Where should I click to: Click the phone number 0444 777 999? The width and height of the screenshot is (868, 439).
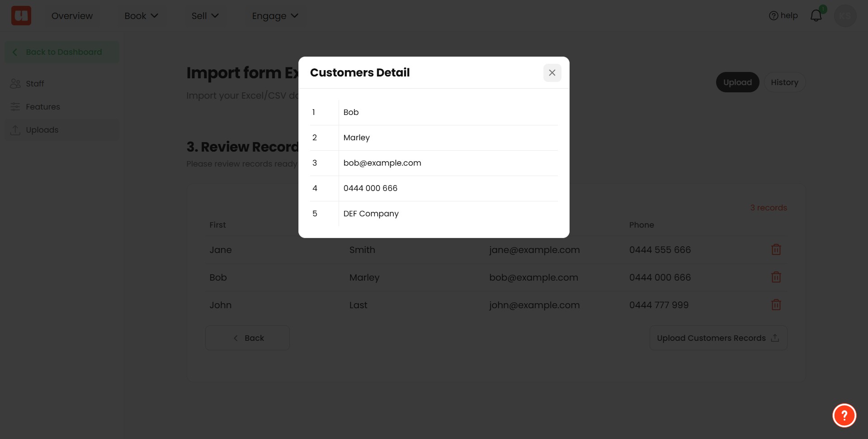(x=659, y=305)
